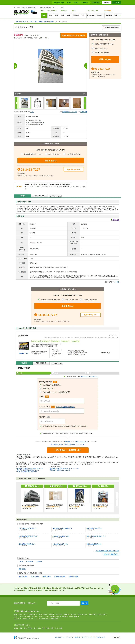Toggle SUUMOお役立ちメールを受け取る checkbox

click(x=40, y=433)
